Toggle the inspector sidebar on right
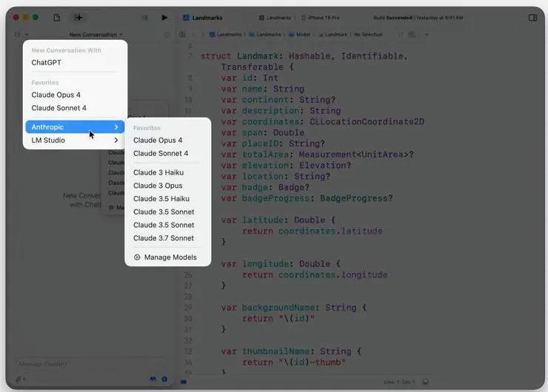Viewport: 548px width, 392px height. pos(532,18)
